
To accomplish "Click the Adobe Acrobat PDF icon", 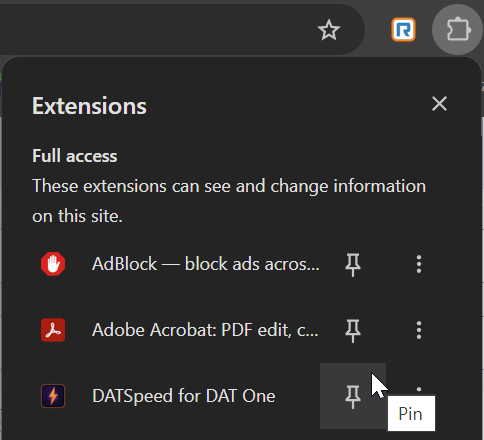I will [53, 330].
